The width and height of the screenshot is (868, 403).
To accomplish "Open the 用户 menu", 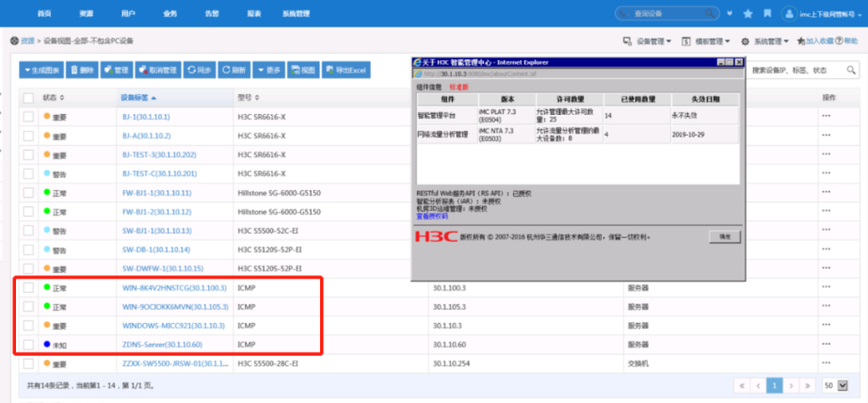I will pyautogui.click(x=127, y=13).
